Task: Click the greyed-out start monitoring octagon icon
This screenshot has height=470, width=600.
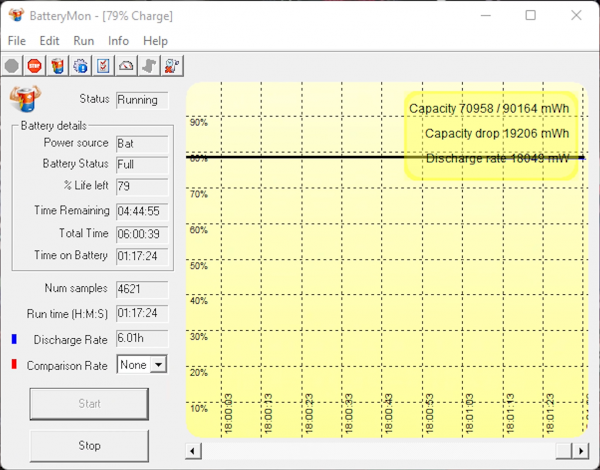Action: [12, 66]
